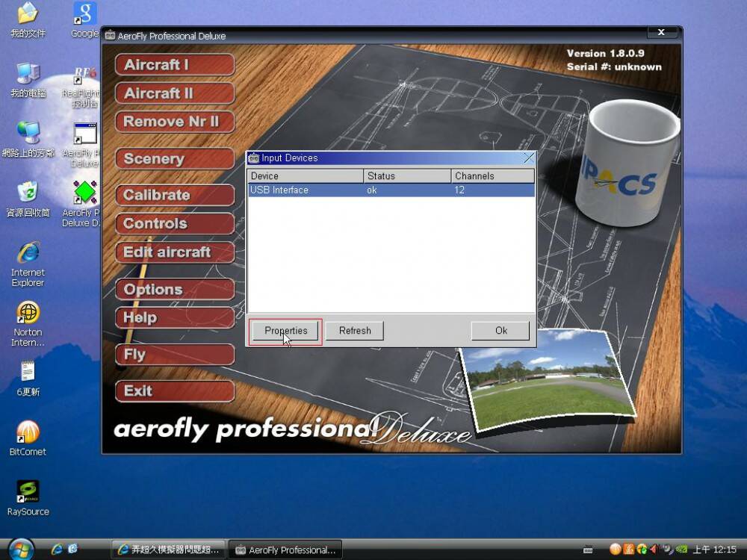The width and height of the screenshot is (747, 560).
Task: Open the green NVIDIA tray icon
Action: tap(681, 550)
